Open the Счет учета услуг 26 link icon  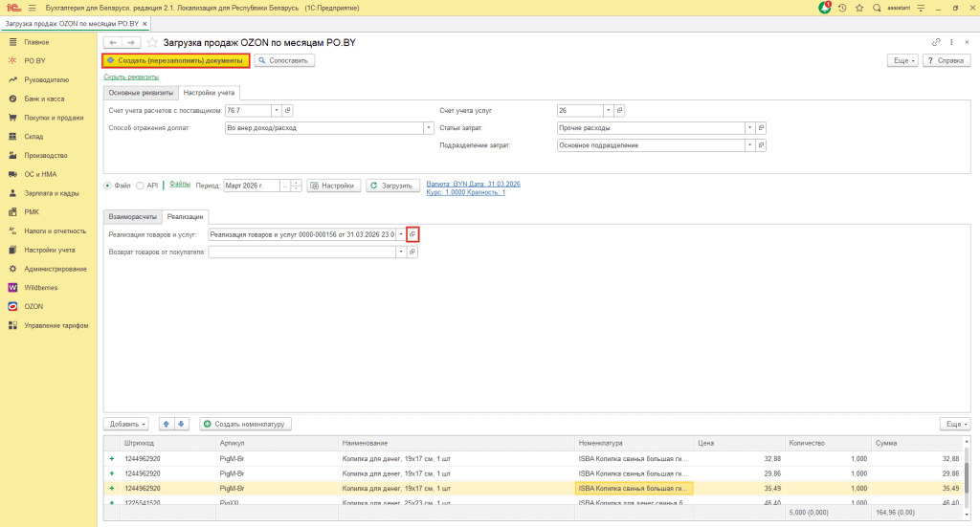tap(619, 111)
